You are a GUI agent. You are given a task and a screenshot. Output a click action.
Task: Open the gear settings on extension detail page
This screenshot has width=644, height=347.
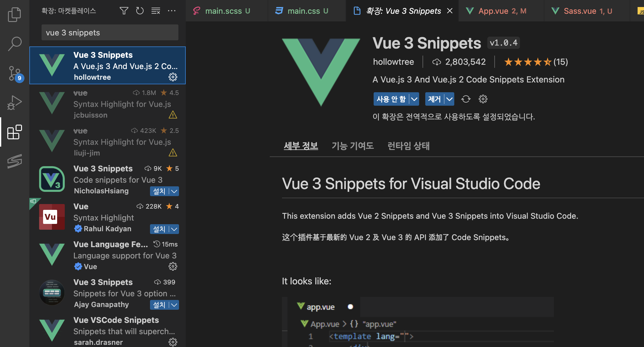(x=483, y=99)
